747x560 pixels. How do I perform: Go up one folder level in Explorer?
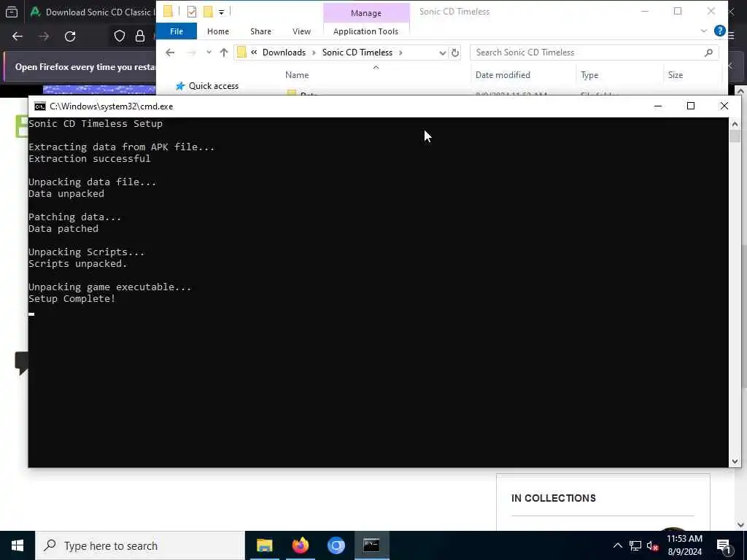[x=224, y=52]
